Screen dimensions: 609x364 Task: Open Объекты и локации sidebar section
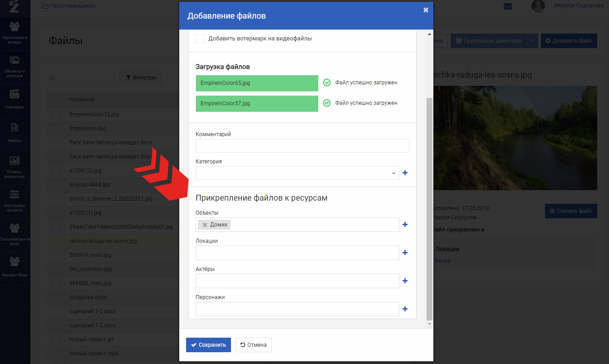[15, 67]
